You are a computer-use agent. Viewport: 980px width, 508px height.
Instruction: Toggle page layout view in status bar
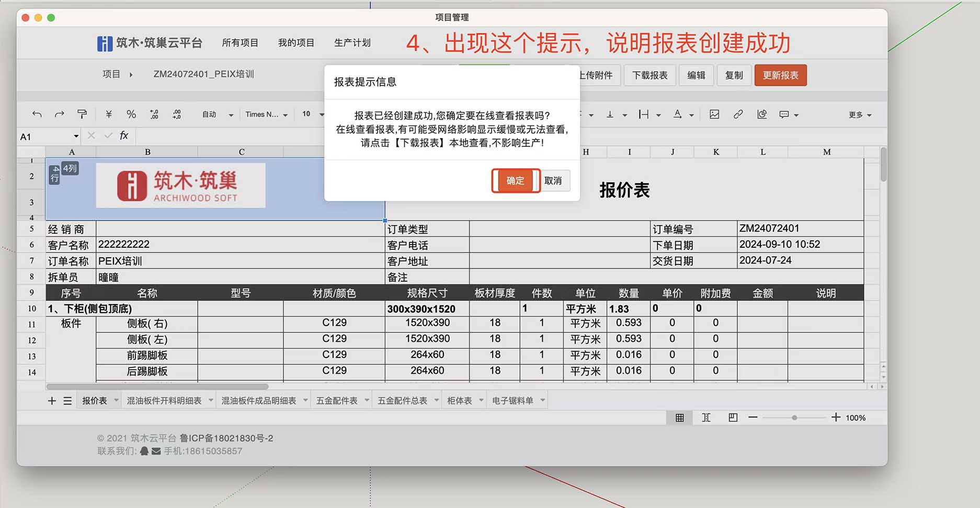(732, 417)
